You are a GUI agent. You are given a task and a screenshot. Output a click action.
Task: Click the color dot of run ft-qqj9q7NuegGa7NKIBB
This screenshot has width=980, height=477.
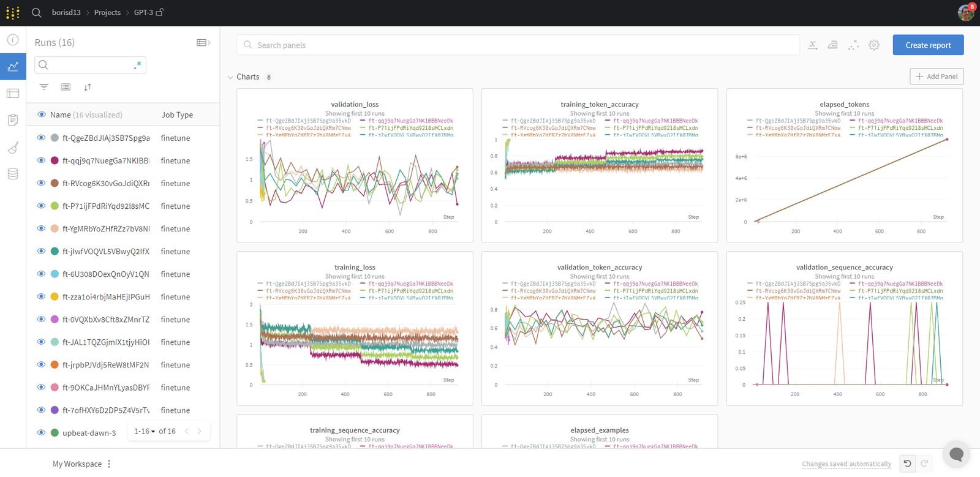(55, 160)
